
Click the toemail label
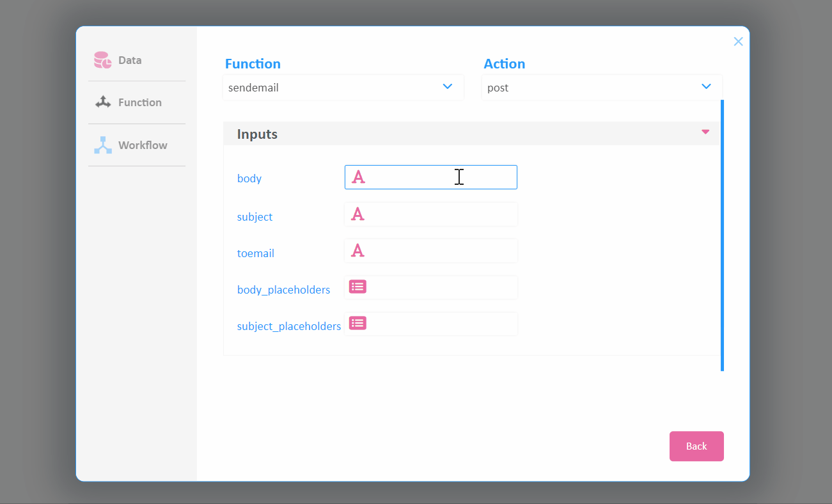(x=256, y=253)
